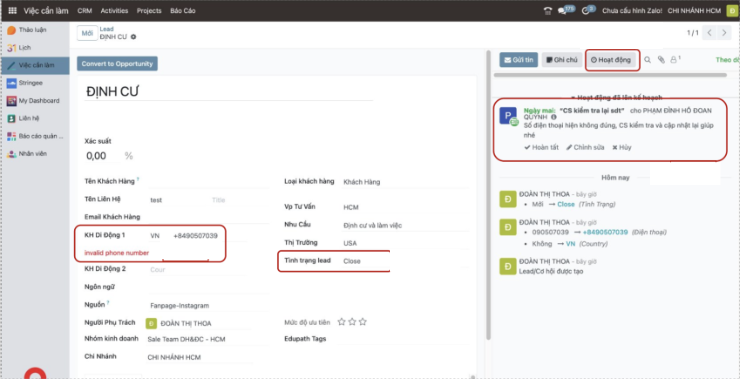Click the Mới new record button

pos(87,33)
